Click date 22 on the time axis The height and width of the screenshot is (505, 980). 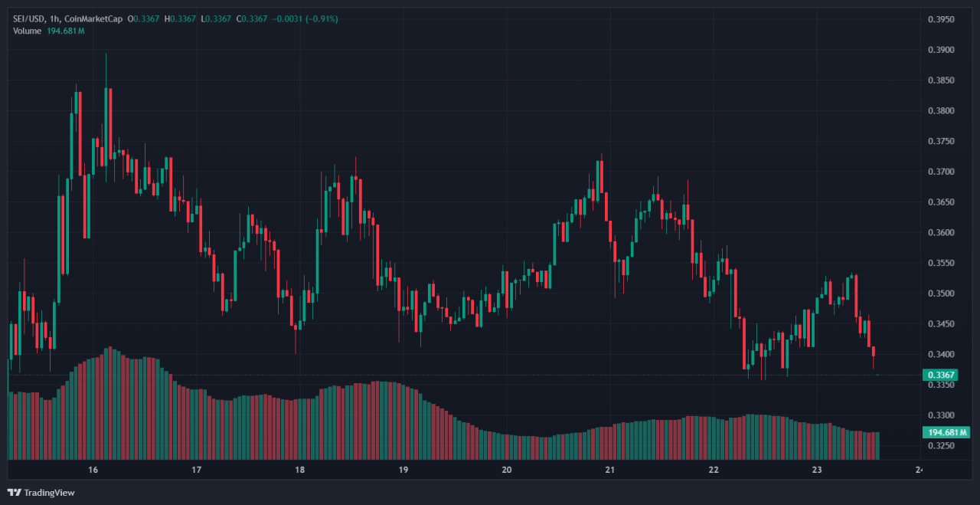[x=713, y=470]
